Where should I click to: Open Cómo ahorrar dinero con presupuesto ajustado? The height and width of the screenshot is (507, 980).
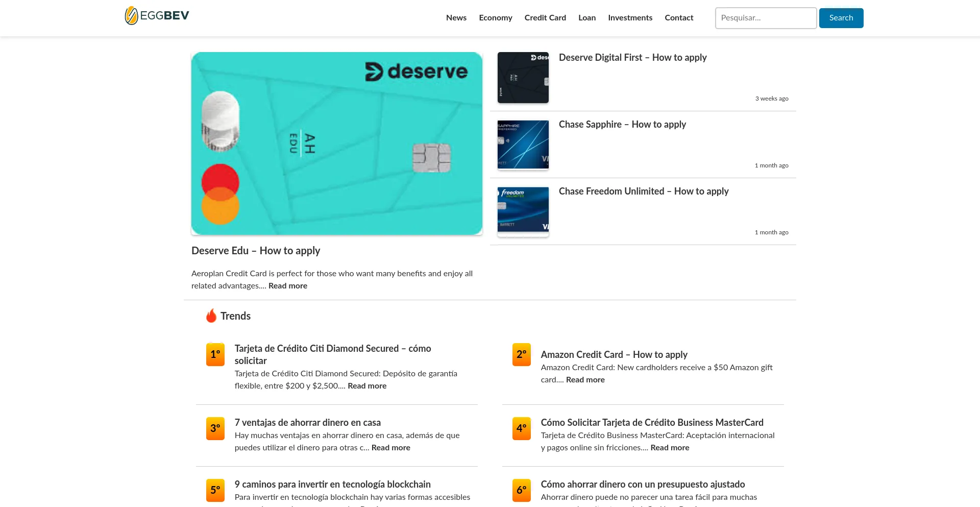click(643, 485)
